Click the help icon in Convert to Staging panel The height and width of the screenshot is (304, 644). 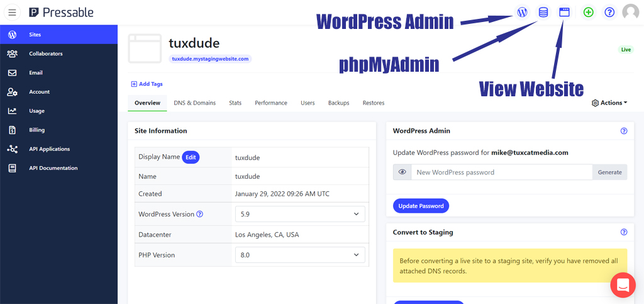click(624, 232)
